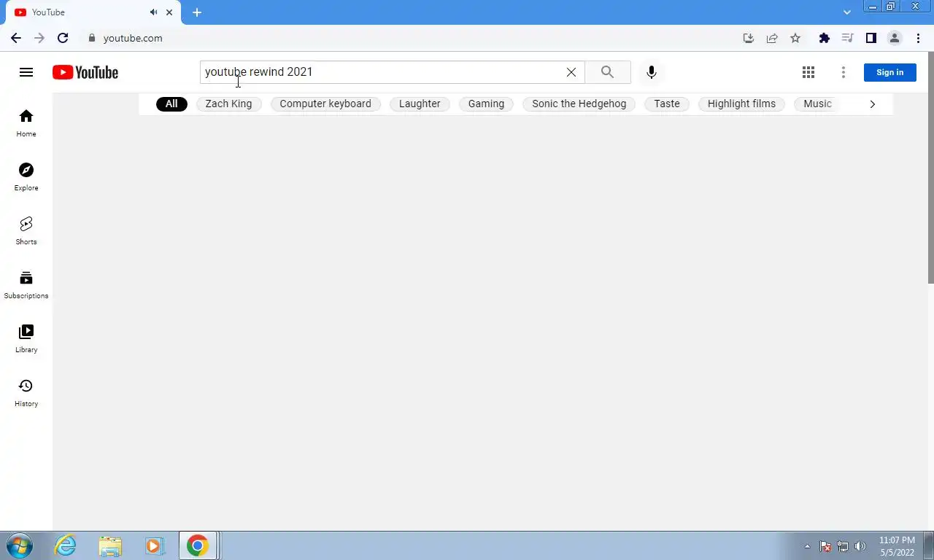Screen dimensions: 934x560
Task: Select the Sonic the Hedgehog chip
Action: (579, 104)
